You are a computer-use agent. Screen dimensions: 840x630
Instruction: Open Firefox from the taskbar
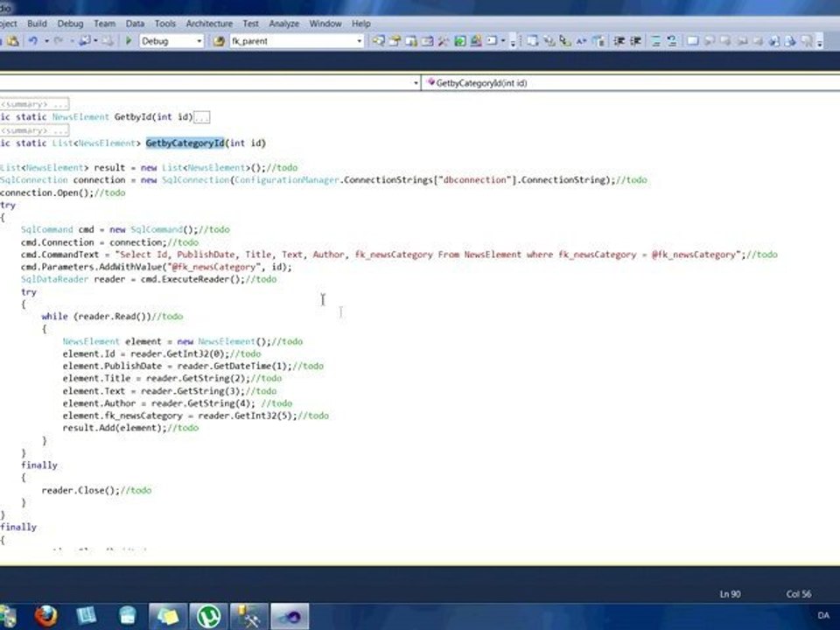click(x=46, y=616)
